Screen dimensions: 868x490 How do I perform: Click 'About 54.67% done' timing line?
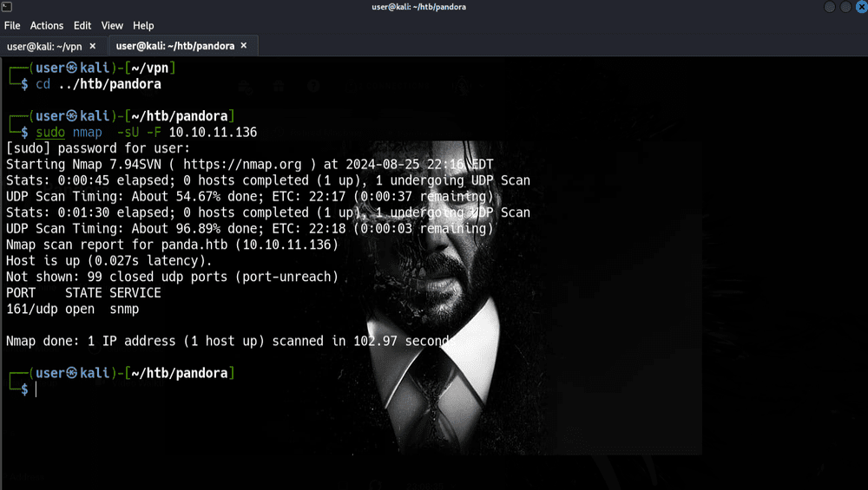(x=250, y=196)
